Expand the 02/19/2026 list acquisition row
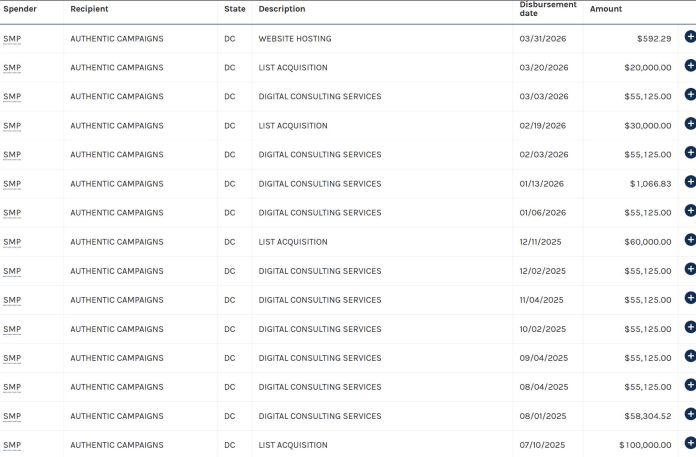The image size is (696, 457). pyautogui.click(x=690, y=123)
